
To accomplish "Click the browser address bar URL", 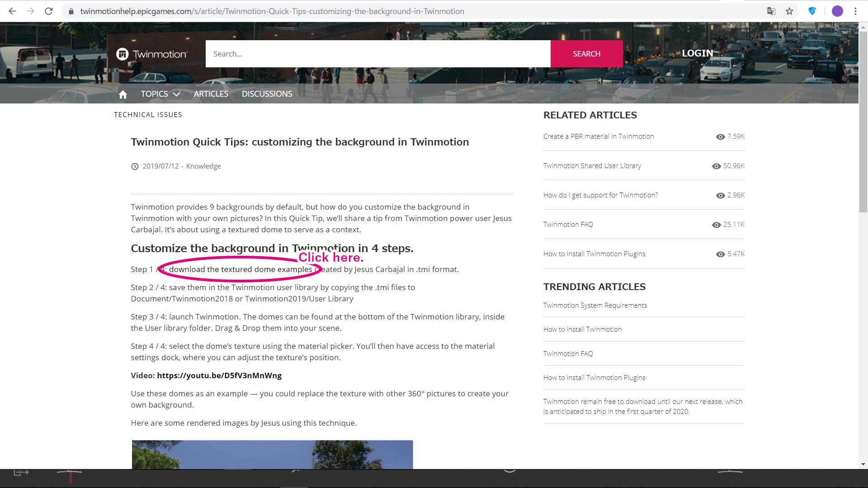I will point(272,11).
